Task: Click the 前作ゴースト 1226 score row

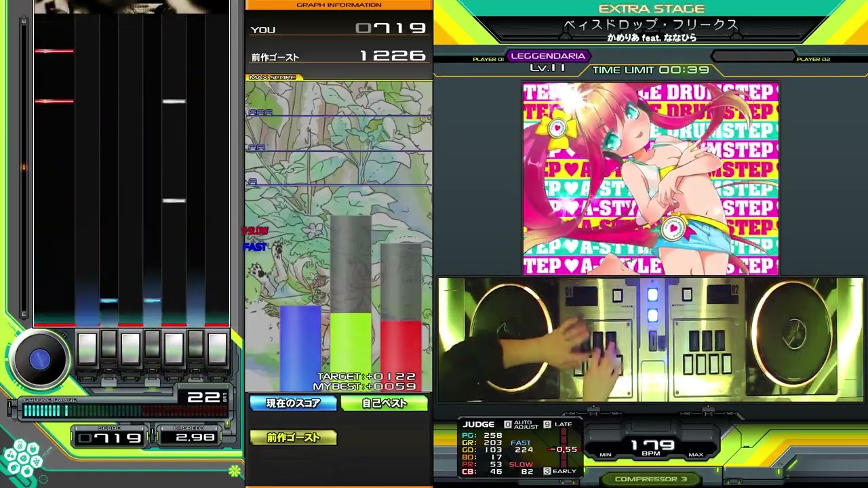Action: pyautogui.click(x=338, y=56)
